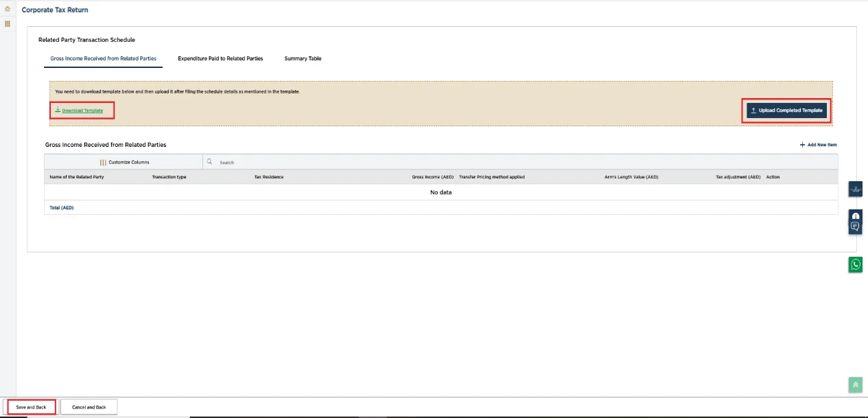
Task: Click the Download Template link
Action: tap(82, 111)
